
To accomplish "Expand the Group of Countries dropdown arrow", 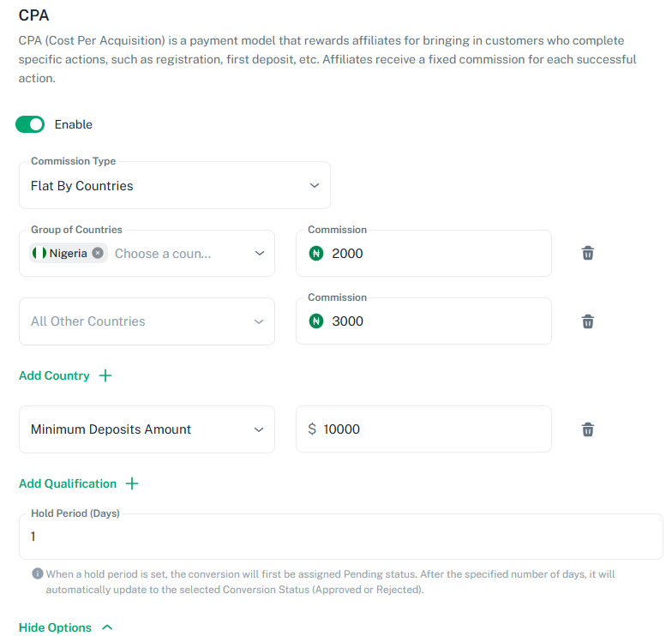I will [x=259, y=253].
